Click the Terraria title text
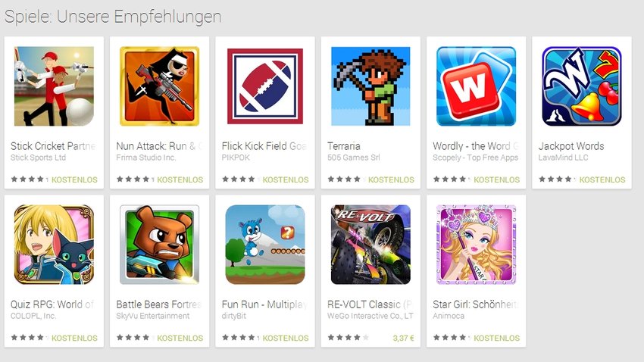 (x=344, y=146)
